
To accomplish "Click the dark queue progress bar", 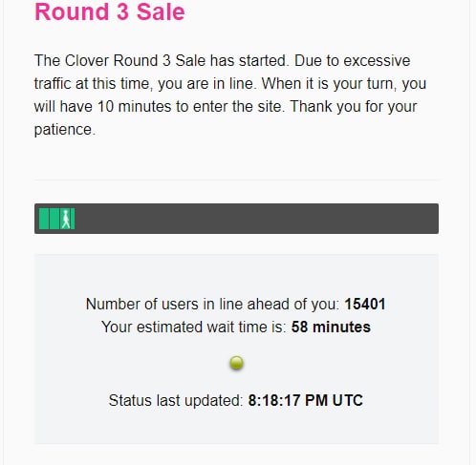I will click(x=236, y=219).
